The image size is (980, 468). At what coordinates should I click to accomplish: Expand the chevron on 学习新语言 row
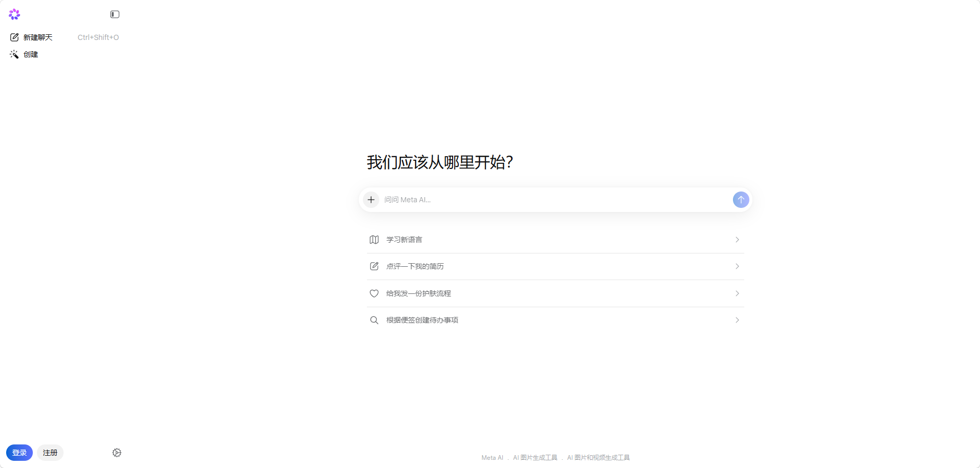coord(737,240)
